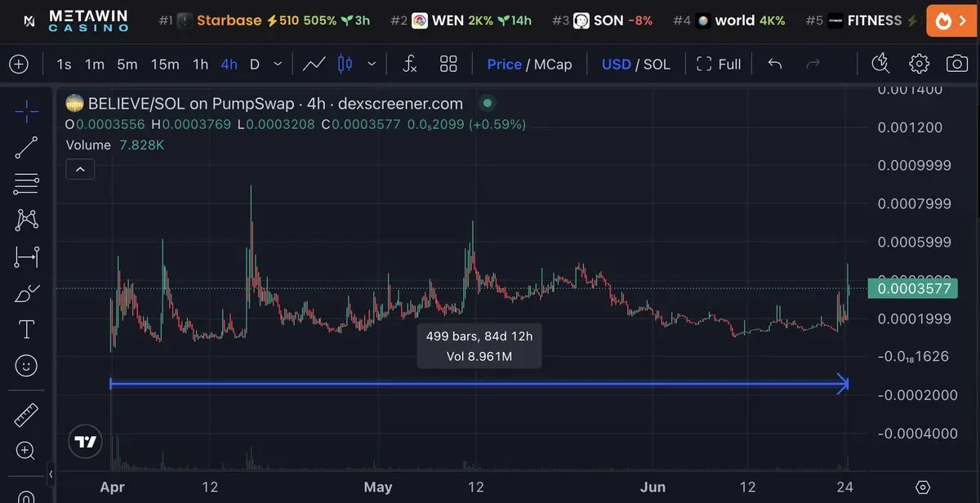This screenshot has width=980, height=503.
Task: Open the forecasting and measurement tools
Action: pyautogui.click(x=26, y=257)
